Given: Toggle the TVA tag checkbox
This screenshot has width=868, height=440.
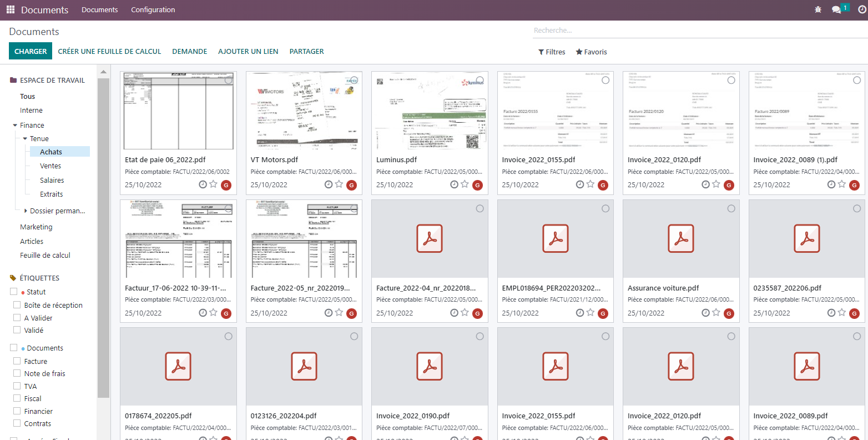Looking at the screenshot, I should tap(17, 386).
